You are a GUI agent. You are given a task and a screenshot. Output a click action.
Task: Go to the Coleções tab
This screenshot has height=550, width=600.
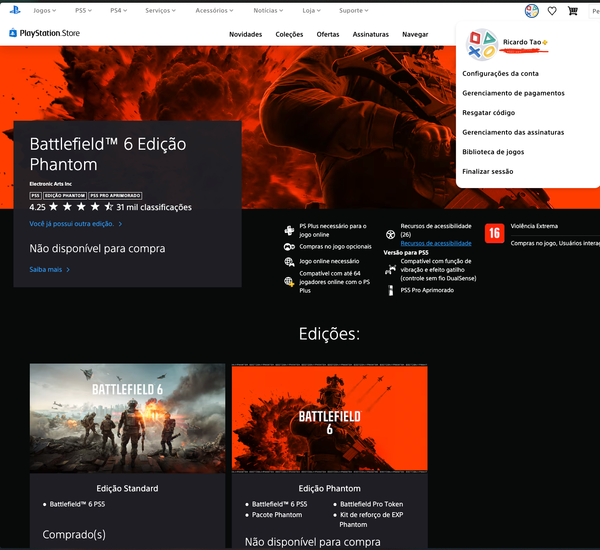pyautogui.click(x=289, y=34)
